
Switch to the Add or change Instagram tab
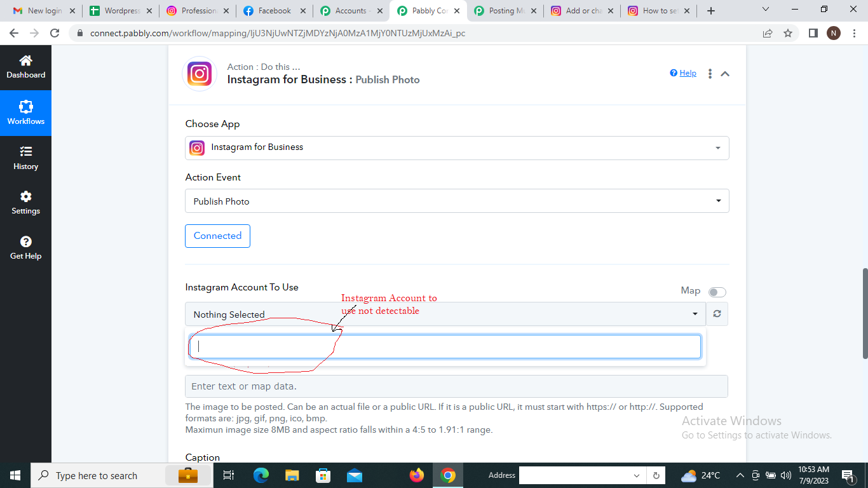(581, 11)
